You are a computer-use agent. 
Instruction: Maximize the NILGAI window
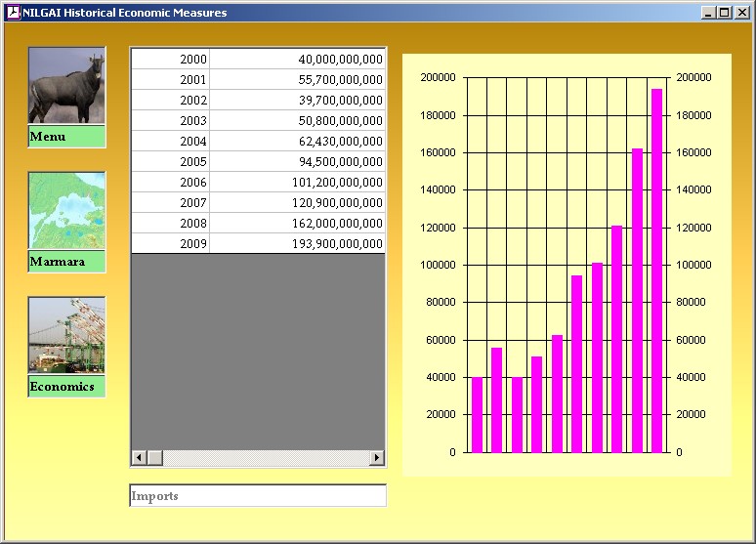click(x=724, y=13)
